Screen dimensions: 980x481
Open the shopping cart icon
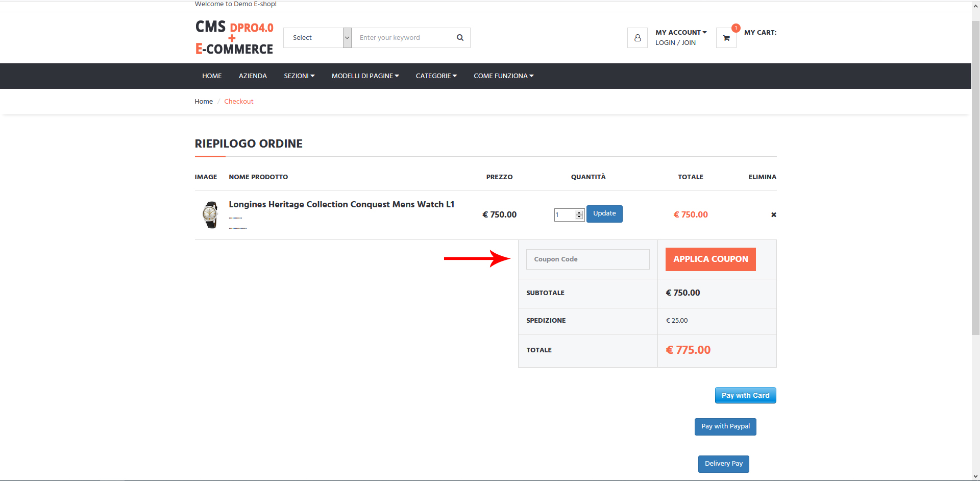(726, 38)
